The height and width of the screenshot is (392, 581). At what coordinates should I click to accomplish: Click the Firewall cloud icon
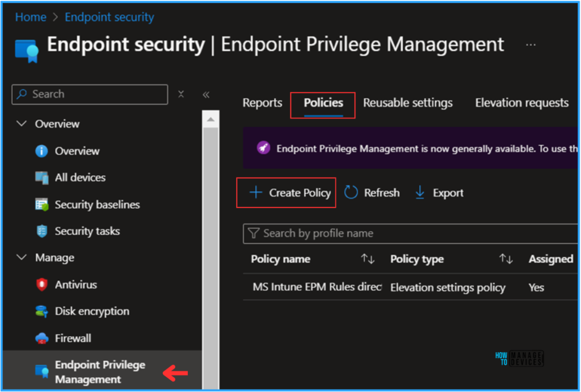tap(41, 338)
